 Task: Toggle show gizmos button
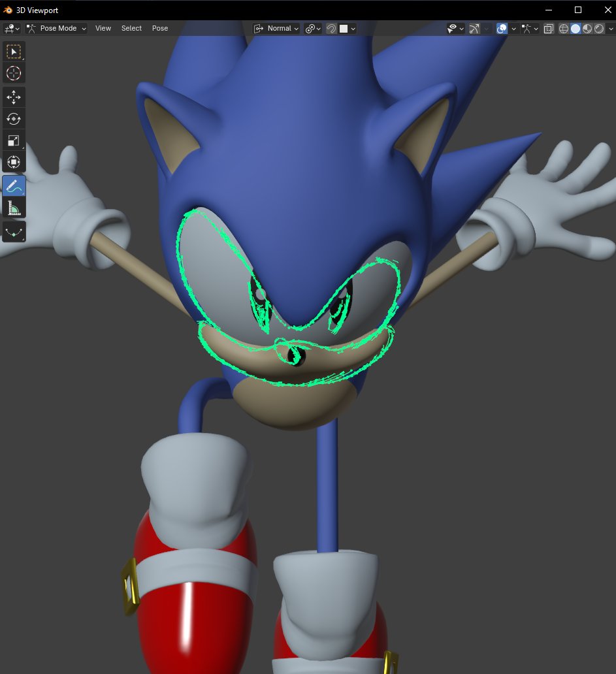474,28
